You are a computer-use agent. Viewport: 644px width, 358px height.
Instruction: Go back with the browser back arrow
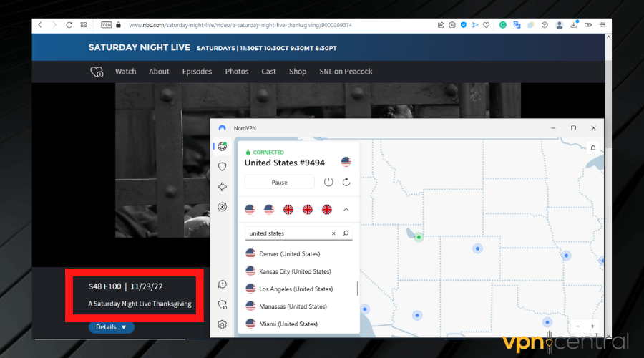point(40,25)
